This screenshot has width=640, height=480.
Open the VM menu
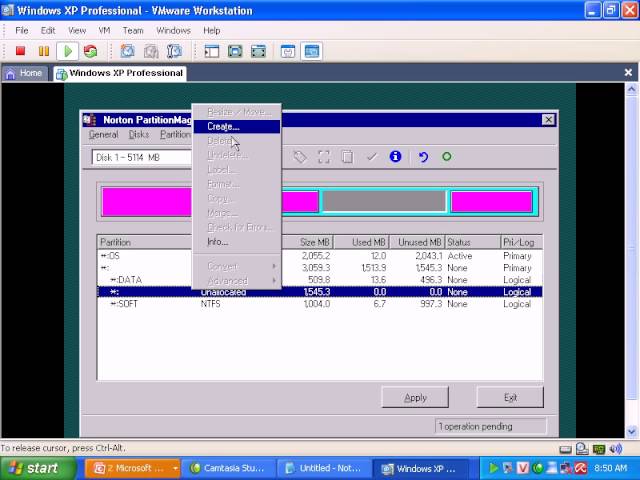coord(104,31)
